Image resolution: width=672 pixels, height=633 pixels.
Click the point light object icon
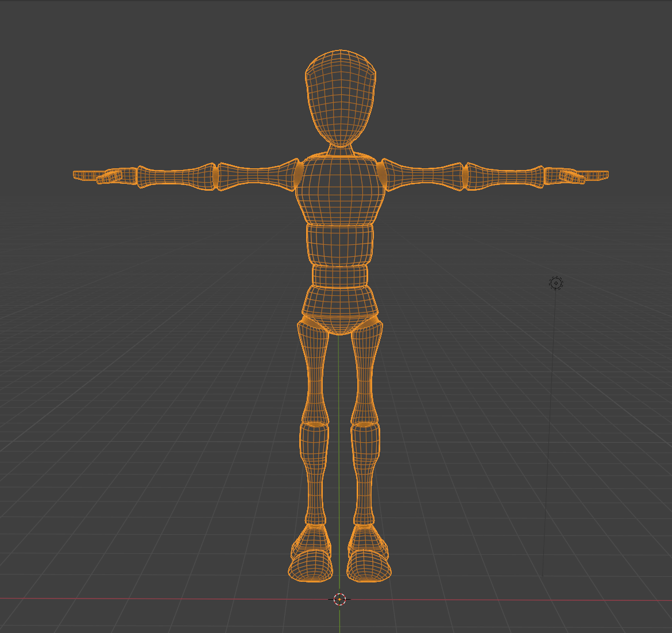[x=555, y=283]
